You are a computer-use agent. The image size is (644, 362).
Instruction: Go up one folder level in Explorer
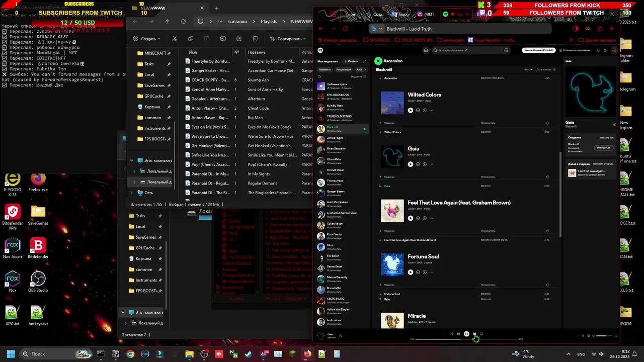[167, 22]
